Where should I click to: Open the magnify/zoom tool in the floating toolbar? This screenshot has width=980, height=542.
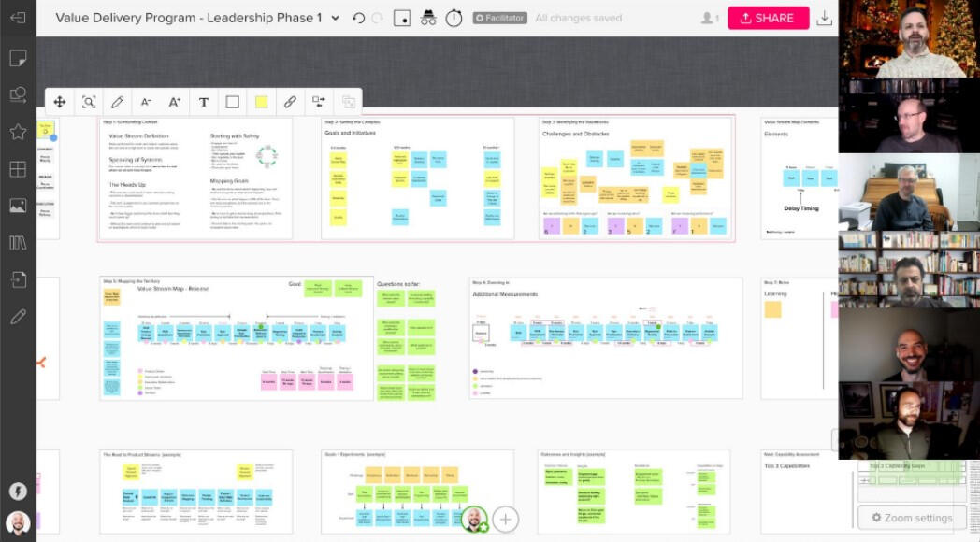(x=88, y=101)
